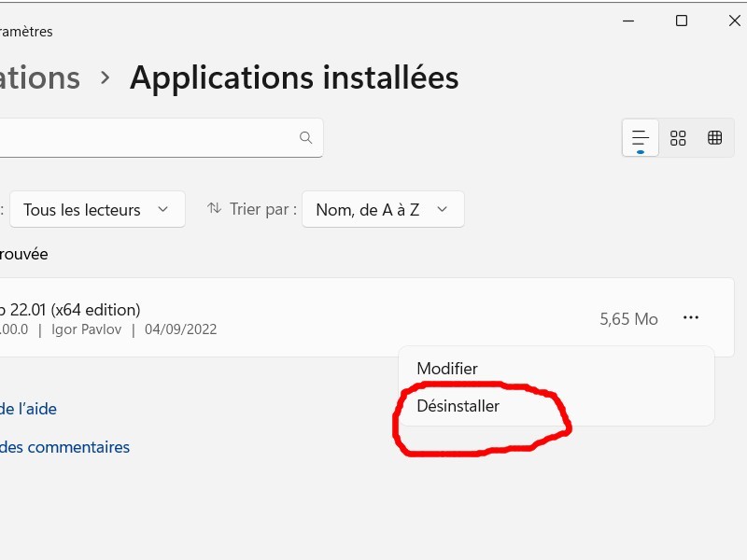Open the 'des commentaires' feedback link
747x560 pixels.
(64, 447)
